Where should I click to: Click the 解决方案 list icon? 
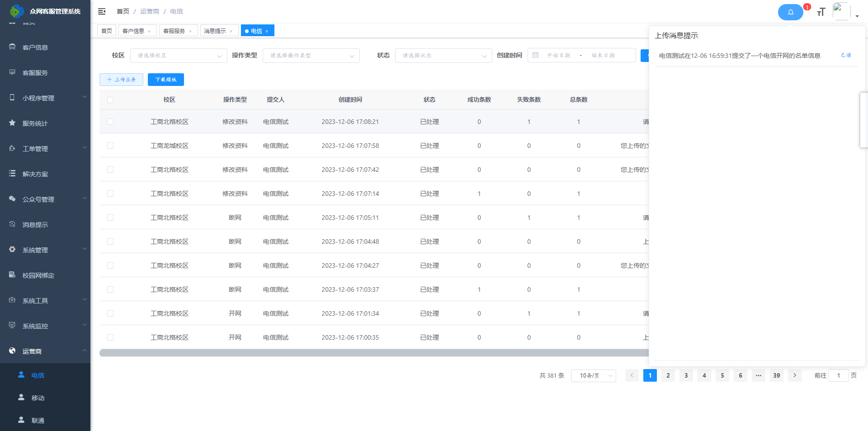coord(12,174)
